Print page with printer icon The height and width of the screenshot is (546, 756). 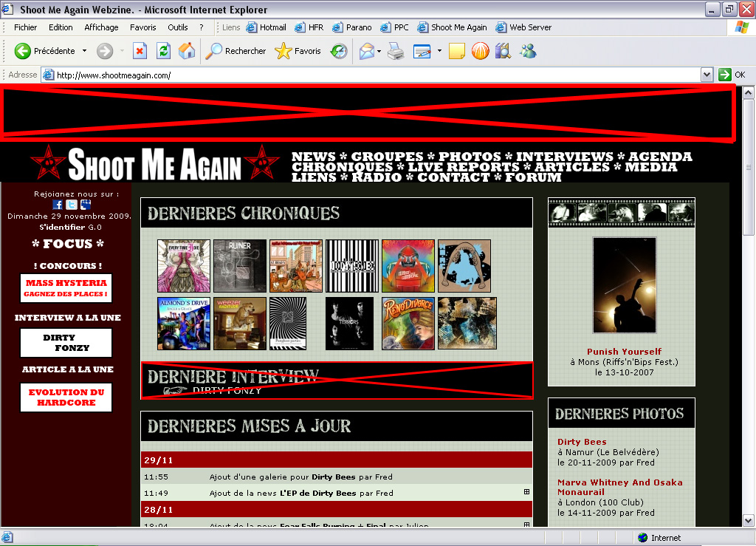click(396, 51)
